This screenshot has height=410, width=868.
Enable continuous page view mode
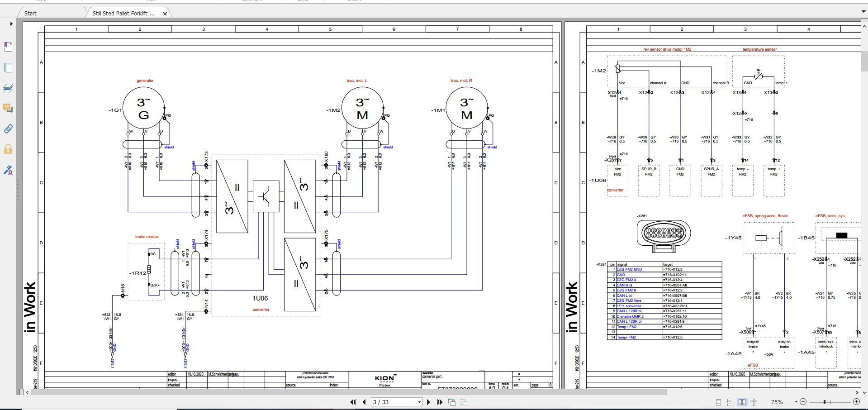click(x=730, y=402)
